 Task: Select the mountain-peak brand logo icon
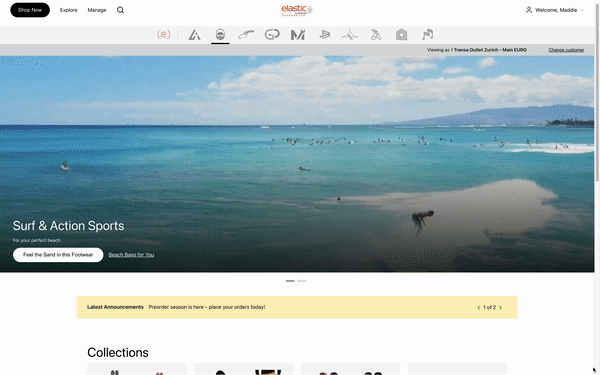click(194, 35)
